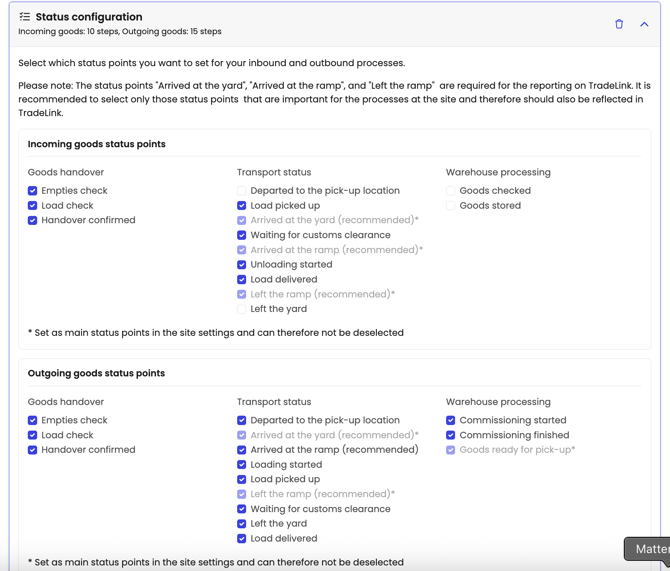The height and width of the screenshot is (571, 670).
Task: Uncheck incoming "Handover confirmed" checkbox
Action: pyautogui.click(x=33, y=220)
